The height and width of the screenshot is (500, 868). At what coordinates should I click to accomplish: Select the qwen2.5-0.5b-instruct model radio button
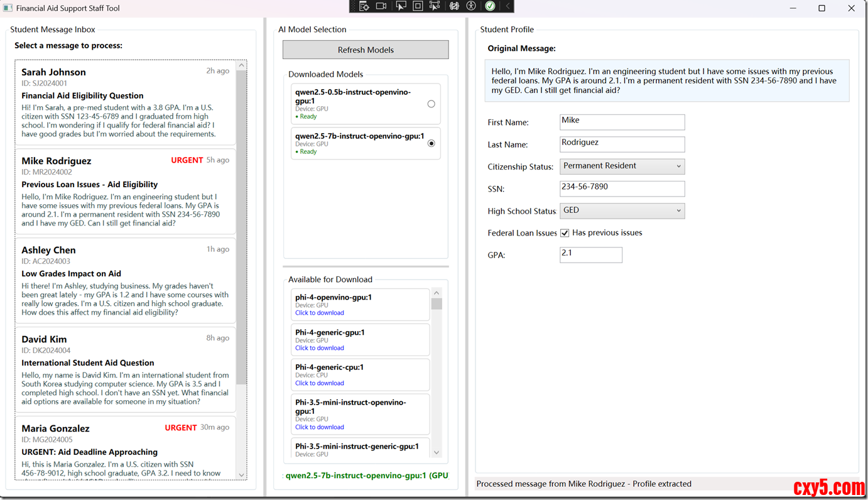click(431, 104)
